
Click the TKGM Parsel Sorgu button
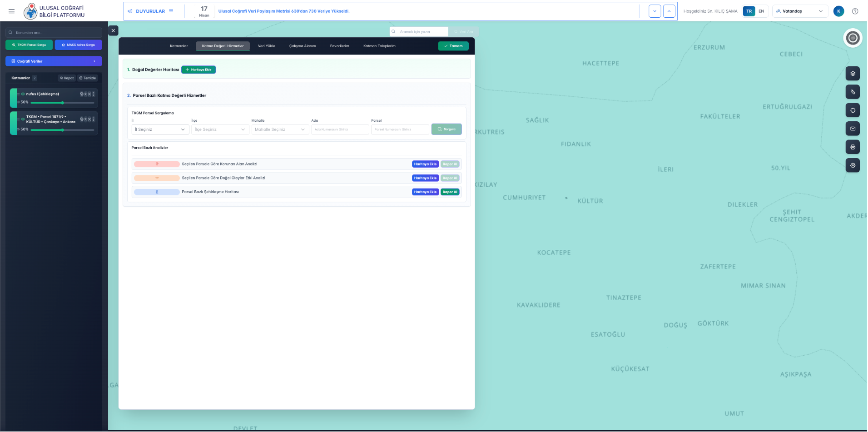click(x=29, y=45)
